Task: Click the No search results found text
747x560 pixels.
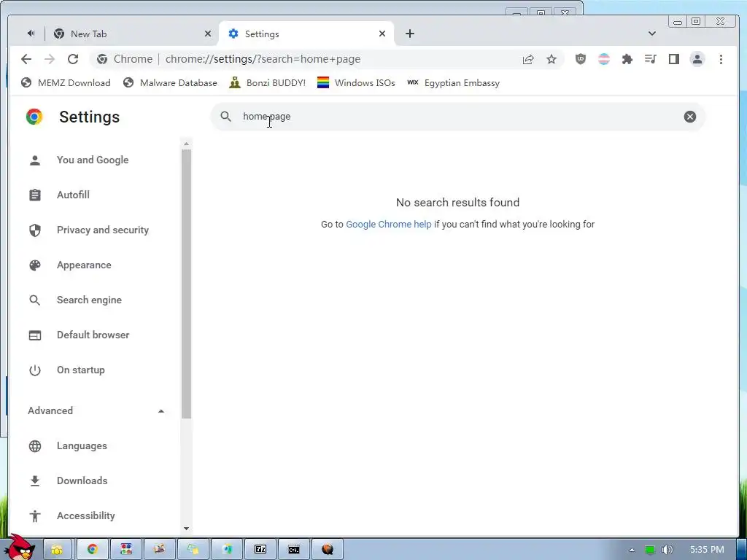Action: [x=458, y=203]
